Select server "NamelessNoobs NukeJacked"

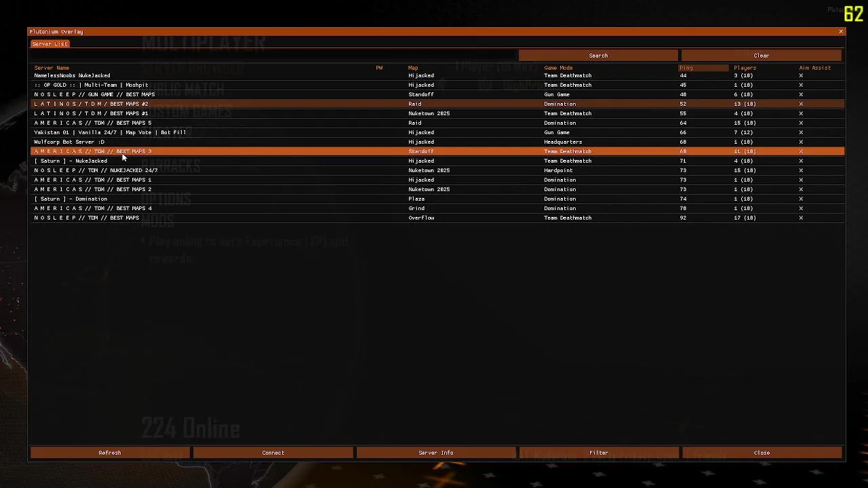(437, 75)
